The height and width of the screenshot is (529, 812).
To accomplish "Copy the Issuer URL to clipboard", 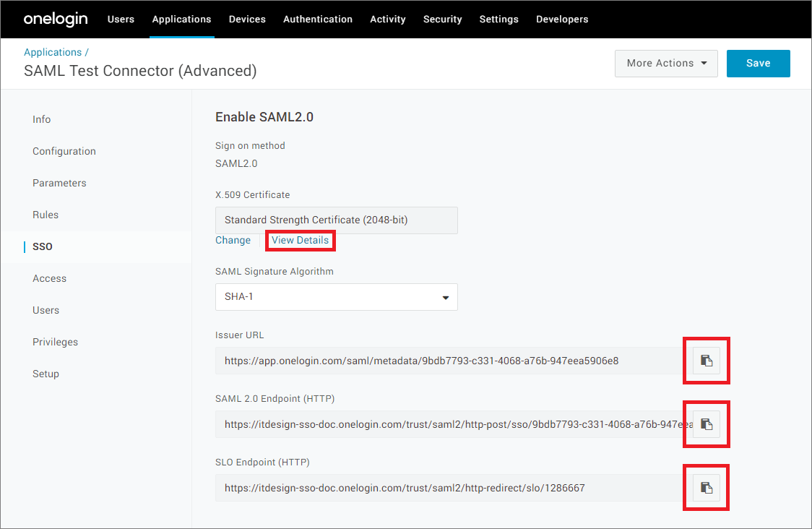I will click(x=707, y=360).
